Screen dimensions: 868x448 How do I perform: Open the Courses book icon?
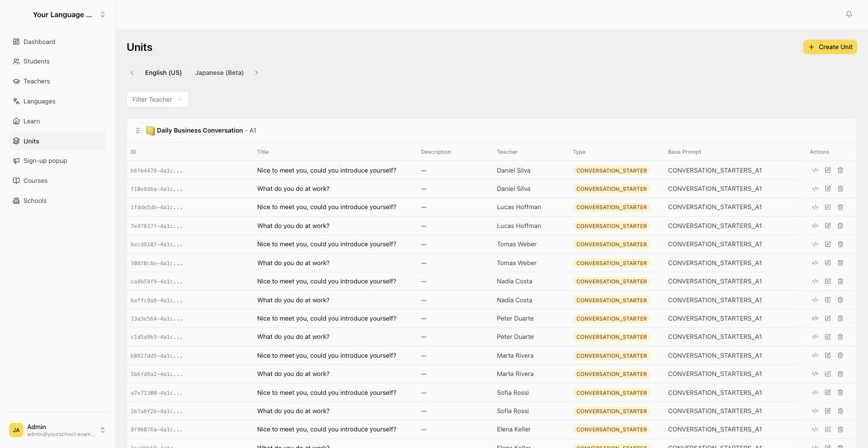(x=17, y=181)
